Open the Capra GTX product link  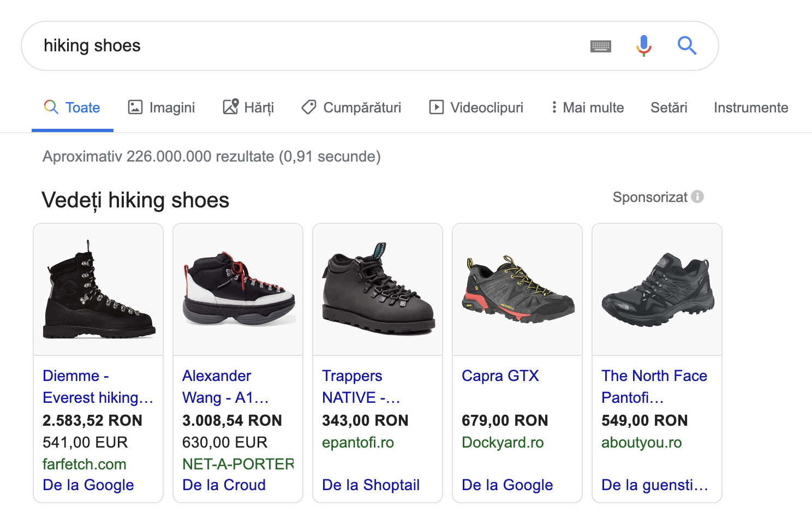(x=500, y=376)
